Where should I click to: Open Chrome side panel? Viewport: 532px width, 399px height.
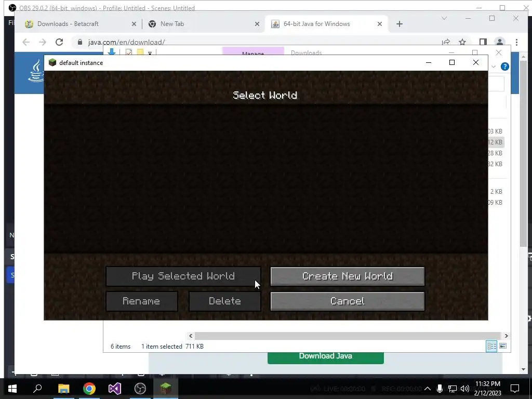click(x=483, y=42)
